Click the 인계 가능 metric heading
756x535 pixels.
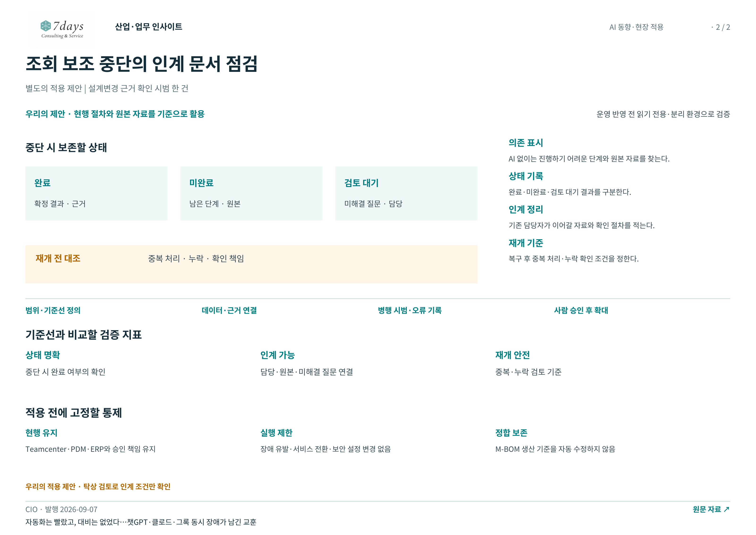278,355
